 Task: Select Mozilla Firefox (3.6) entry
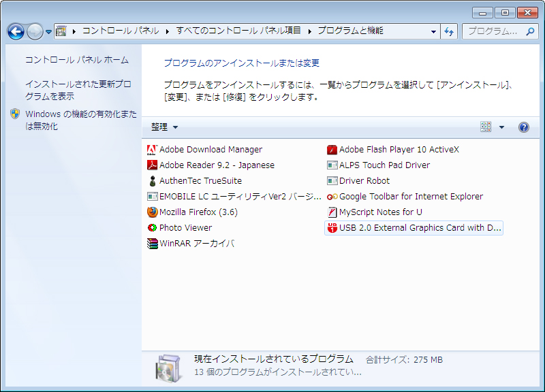click(192, 212)
